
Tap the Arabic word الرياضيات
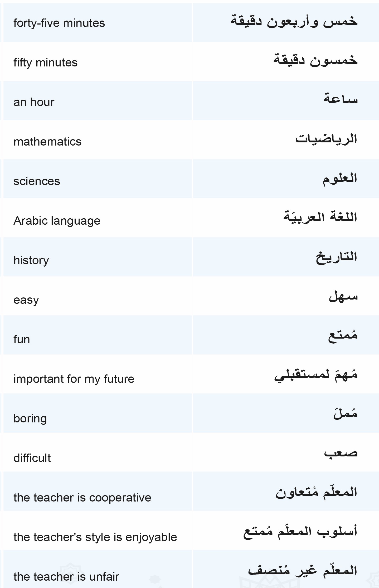click(x=326, y=138)
